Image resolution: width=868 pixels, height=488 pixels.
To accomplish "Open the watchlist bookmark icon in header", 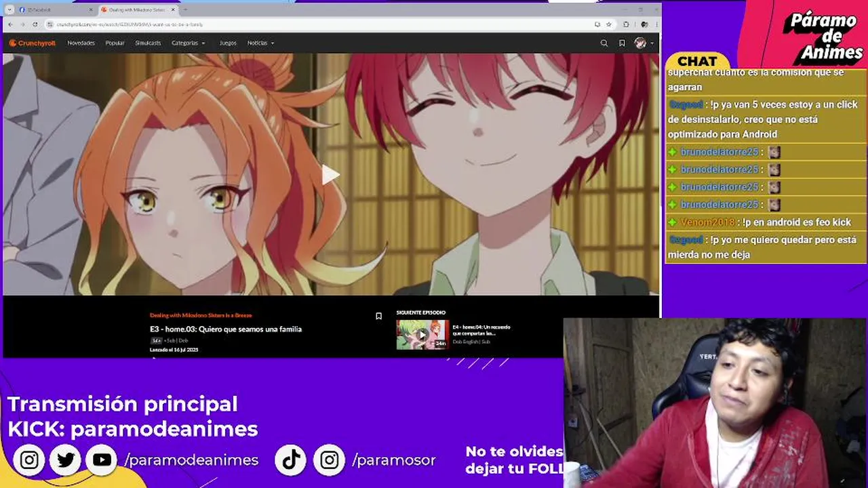I will [622, 43].
